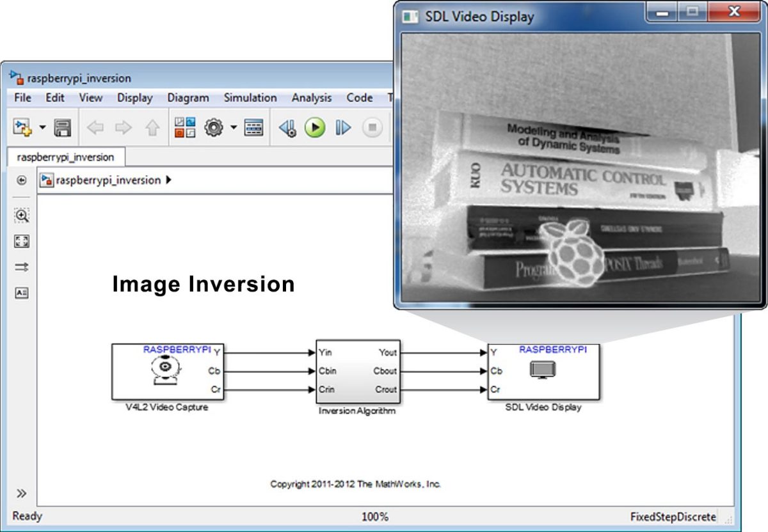
Task: Select the Annotation text tool in the palette
Action: click(22, 293)
